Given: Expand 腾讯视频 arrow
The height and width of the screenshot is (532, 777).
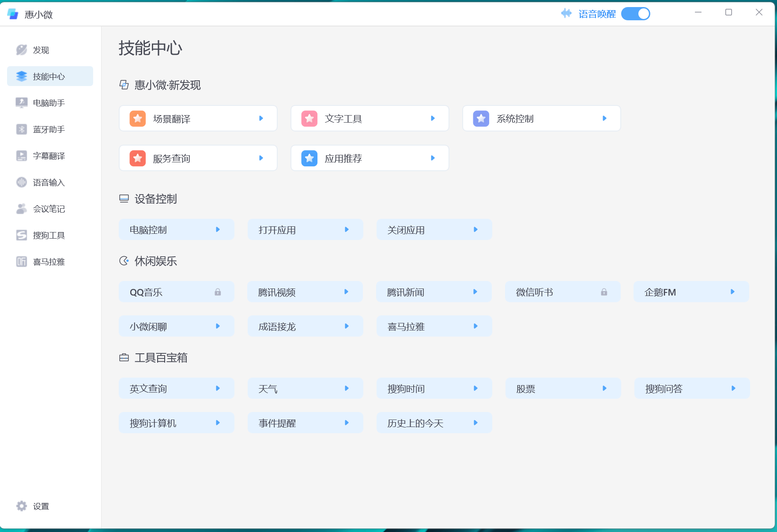Looking at the screenshot, I should click(346, 292).
